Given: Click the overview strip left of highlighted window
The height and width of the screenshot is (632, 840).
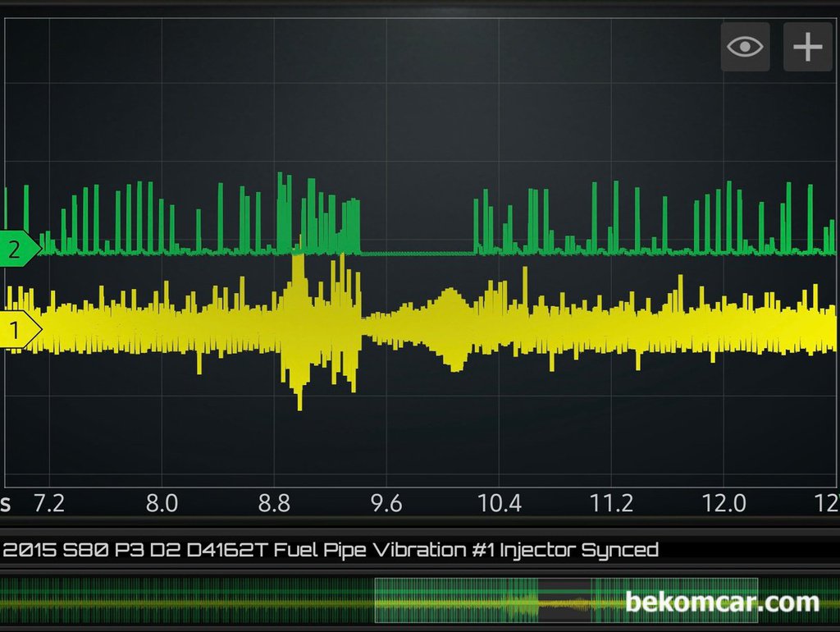Looking at the screenshot, I should pyautogui.click(x=189, y=601).
